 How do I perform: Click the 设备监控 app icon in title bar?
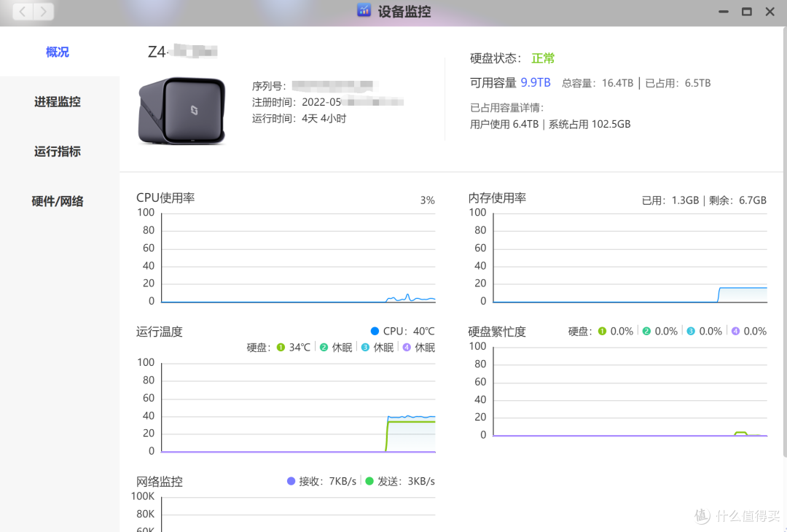pyautogui.click(x=364, y=10)
